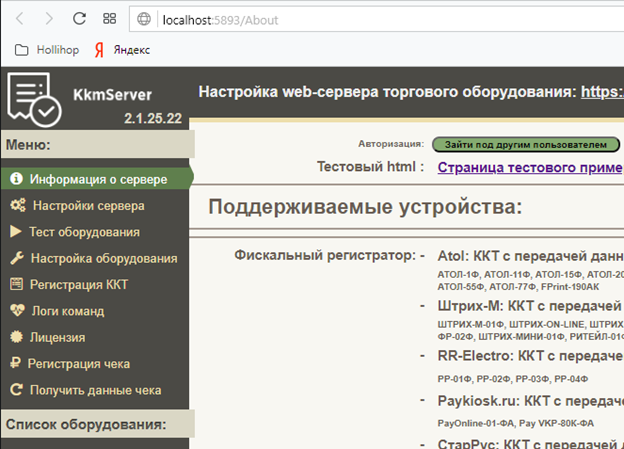Image resolution: width=624 pixels, height=449 pixels.
Task: Open the Яндекс bookmark
Action: [132, 50]
